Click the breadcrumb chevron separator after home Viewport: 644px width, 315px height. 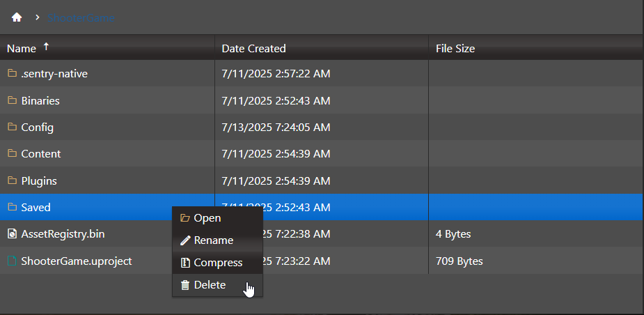click(38, 17)
